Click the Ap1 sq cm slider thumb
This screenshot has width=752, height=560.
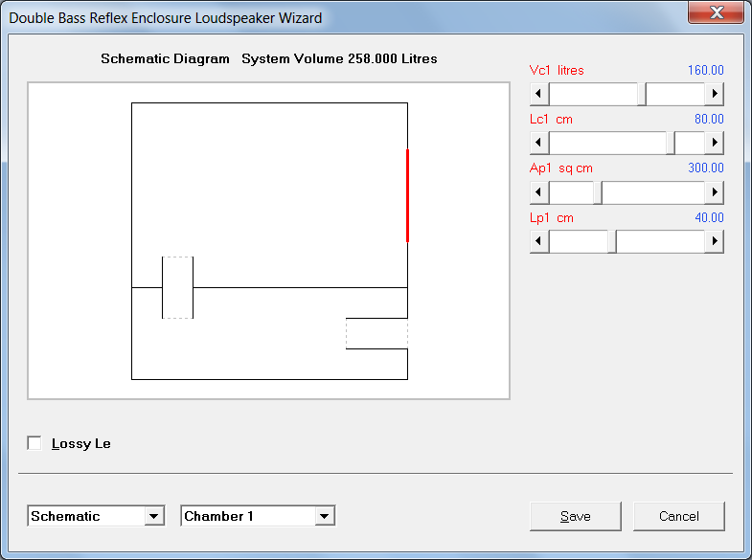click(x=598, y=192)
